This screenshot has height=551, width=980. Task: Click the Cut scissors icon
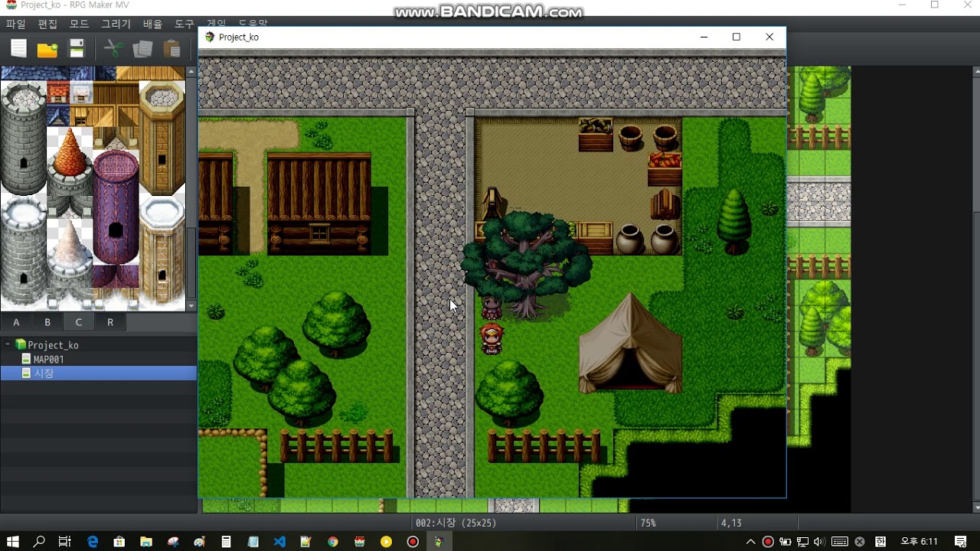(x=113, y=49)
